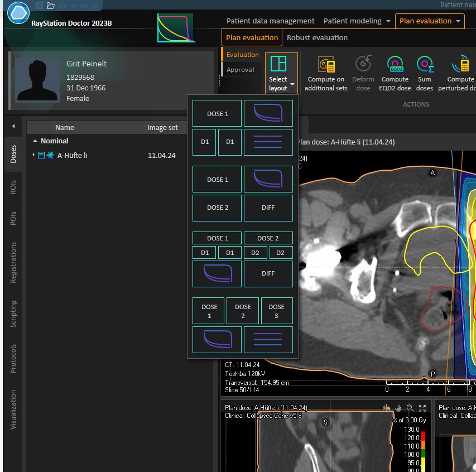Click the Compute EQD2 dose icon
The image size is (476, 472).
(x=395, y=64)
